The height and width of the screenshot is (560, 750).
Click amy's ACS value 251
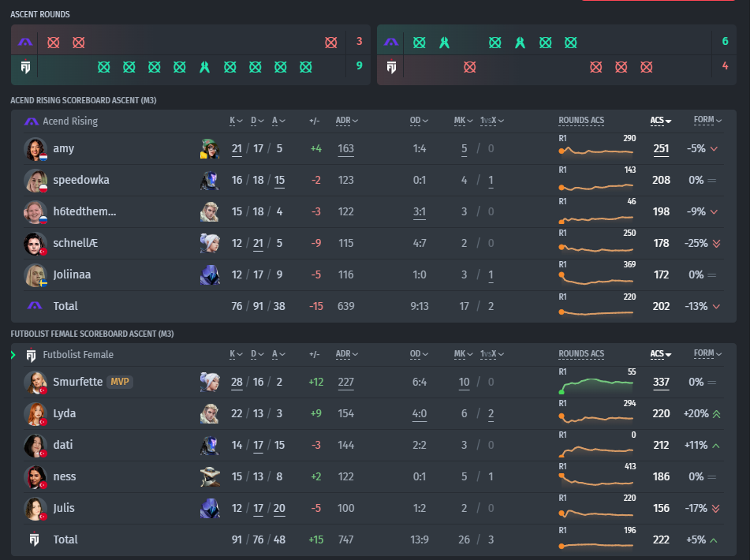[661, 149]
